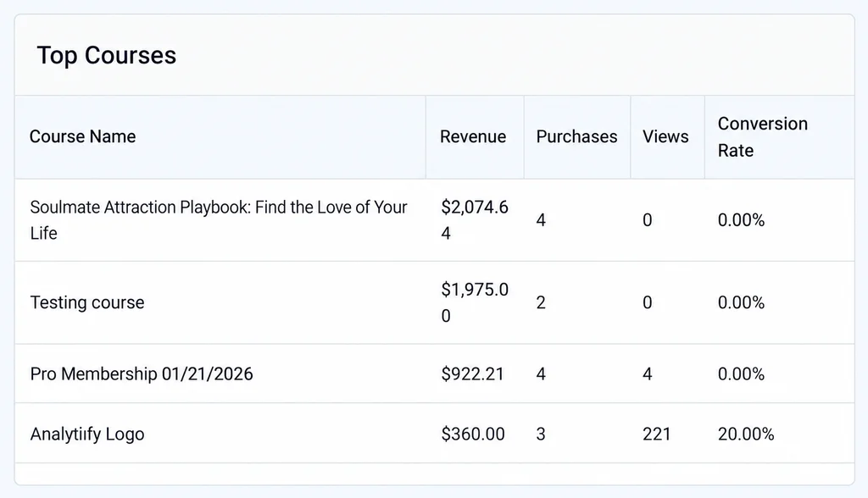Open Soulmate Attraction Playbook course row

(x=435, y=220)
